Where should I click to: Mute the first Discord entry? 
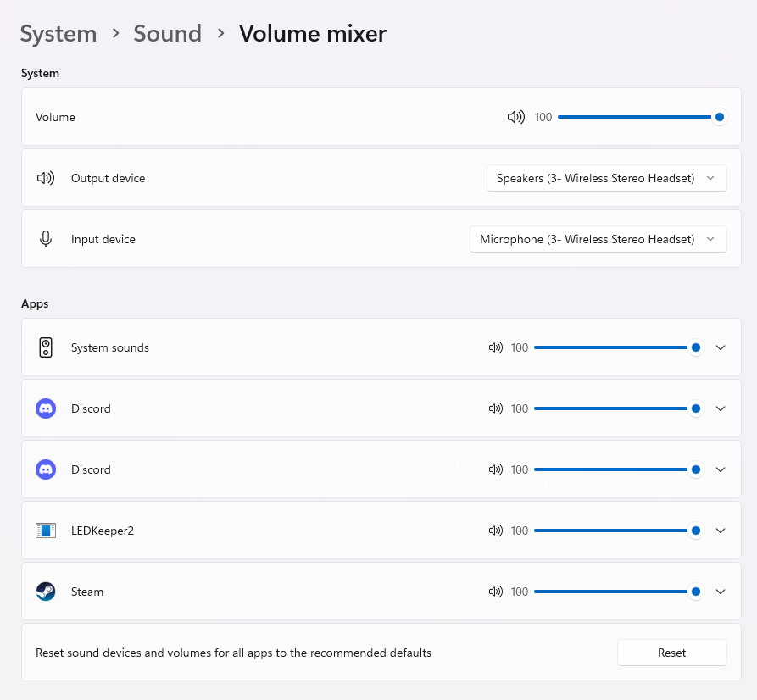coord(495,408)
